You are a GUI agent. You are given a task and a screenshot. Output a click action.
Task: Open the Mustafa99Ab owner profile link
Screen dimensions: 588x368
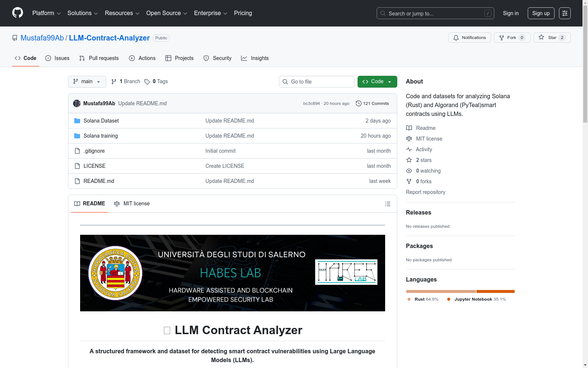42,38
